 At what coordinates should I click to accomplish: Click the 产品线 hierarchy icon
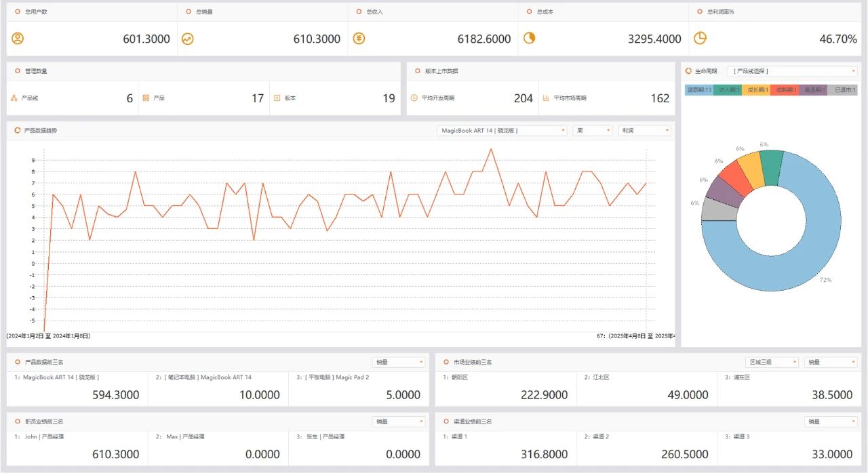tap(14, 98)
